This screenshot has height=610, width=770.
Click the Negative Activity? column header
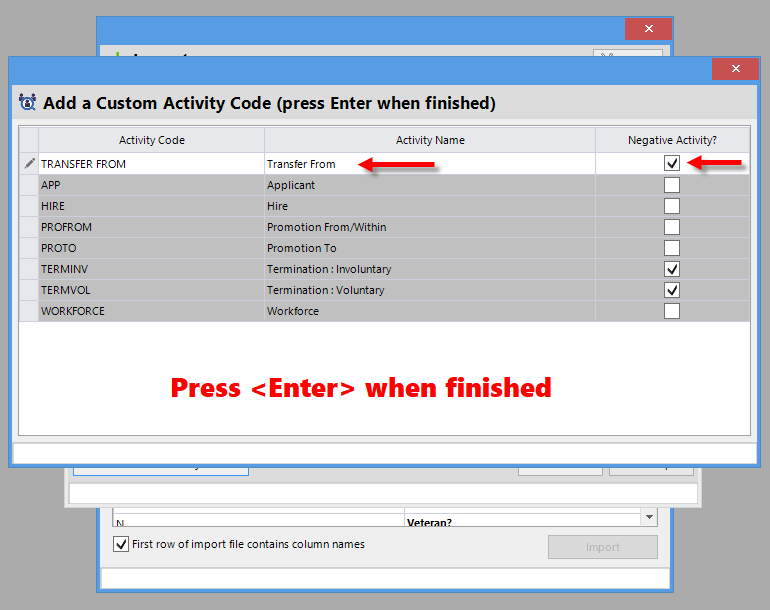click(x=672, y=140)
